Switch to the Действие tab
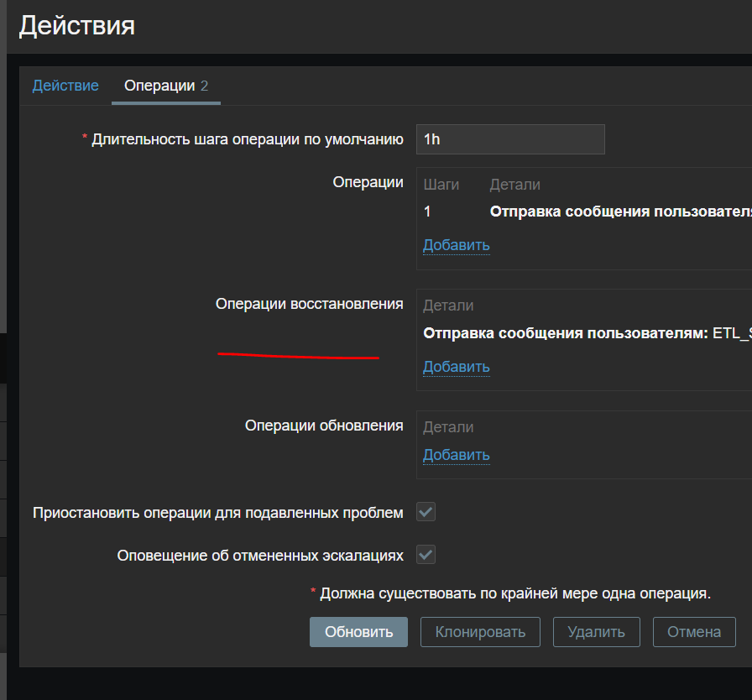 point(65,85)
